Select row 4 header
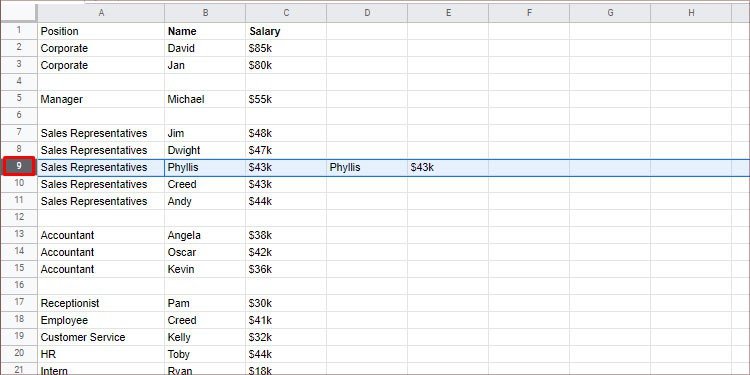Viewport: 750px width, 375px height. [19, 82]
